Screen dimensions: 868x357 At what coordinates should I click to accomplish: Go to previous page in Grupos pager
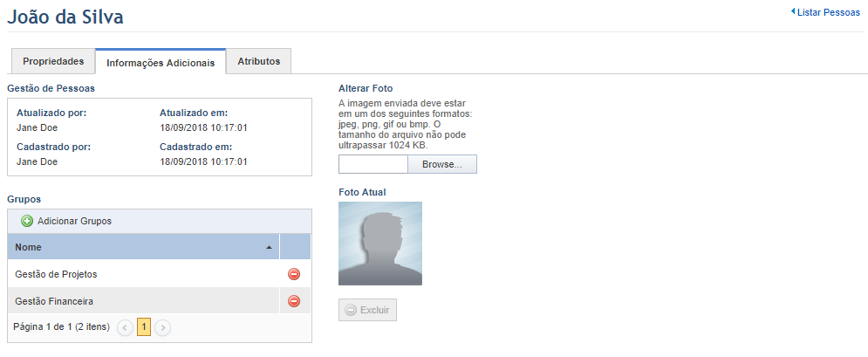[x=125, y=327]
